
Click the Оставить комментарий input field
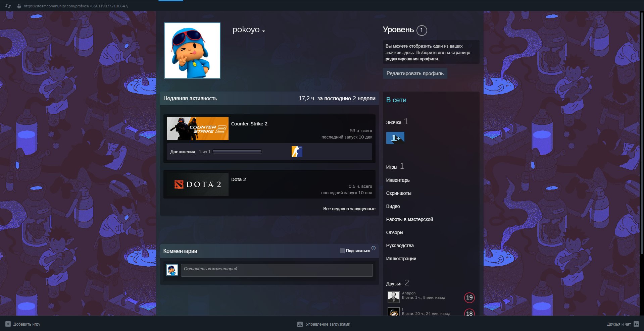[277, 270]
